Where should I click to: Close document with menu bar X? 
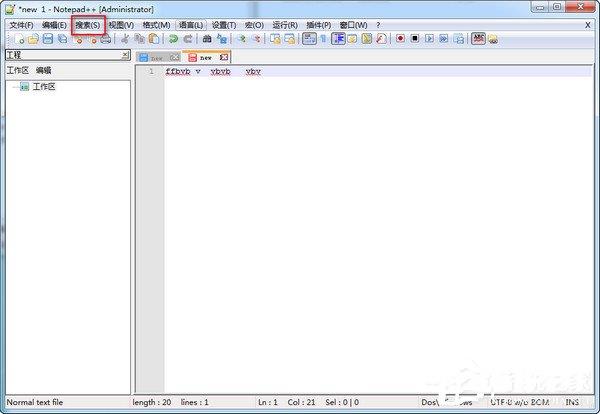pyautogui.click(x=588, y=25)
